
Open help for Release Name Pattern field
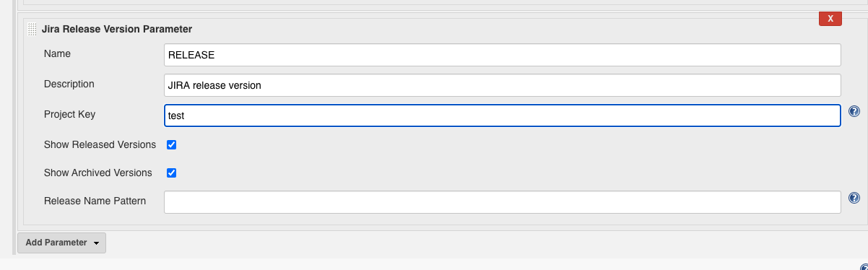[x=854, y=198]
